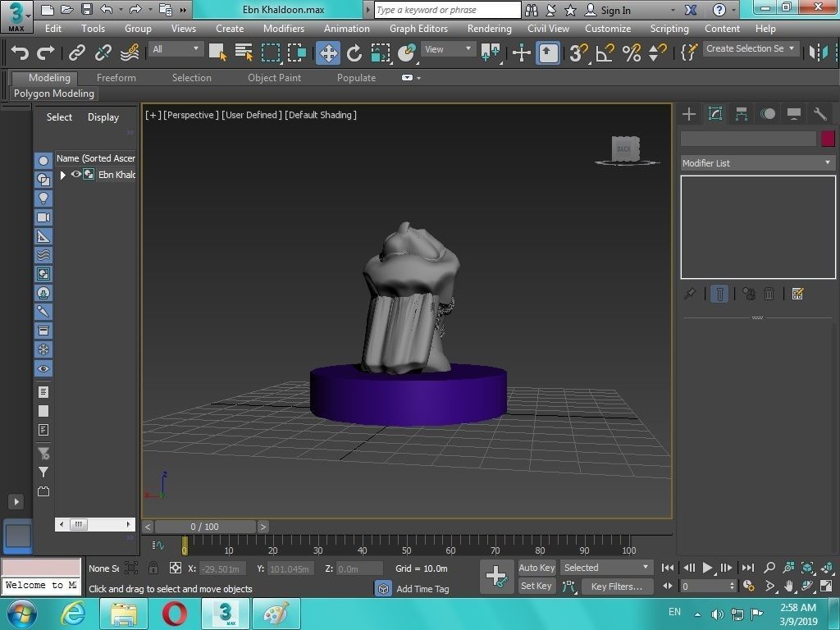Viewport: 840px width, 630px height.
Task: Click Polygon Modeling panel label
Action: click(x=54, y=94)
